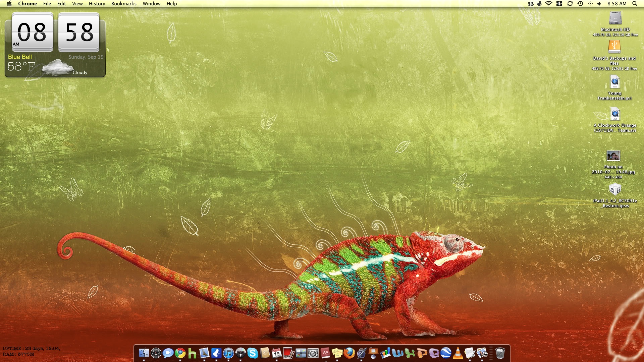Open the Apple menu
This screenshot has width=644, height=362.
9,4
